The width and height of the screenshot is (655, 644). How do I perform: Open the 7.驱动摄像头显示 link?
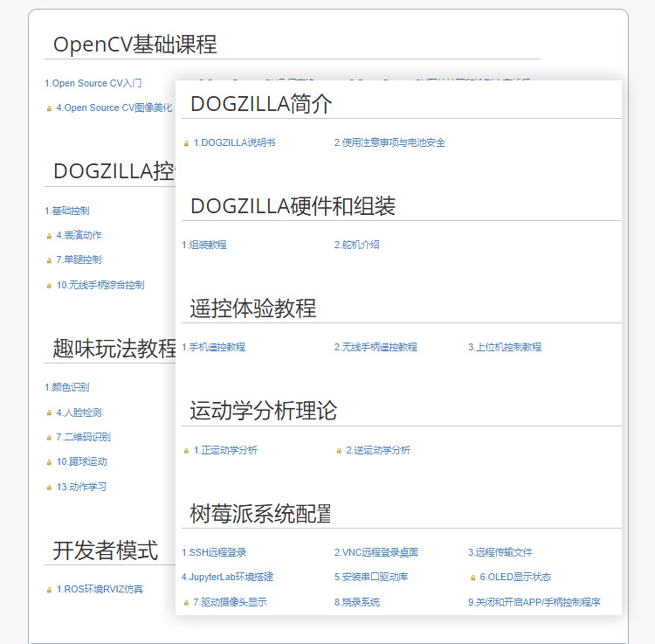point(231,602)
